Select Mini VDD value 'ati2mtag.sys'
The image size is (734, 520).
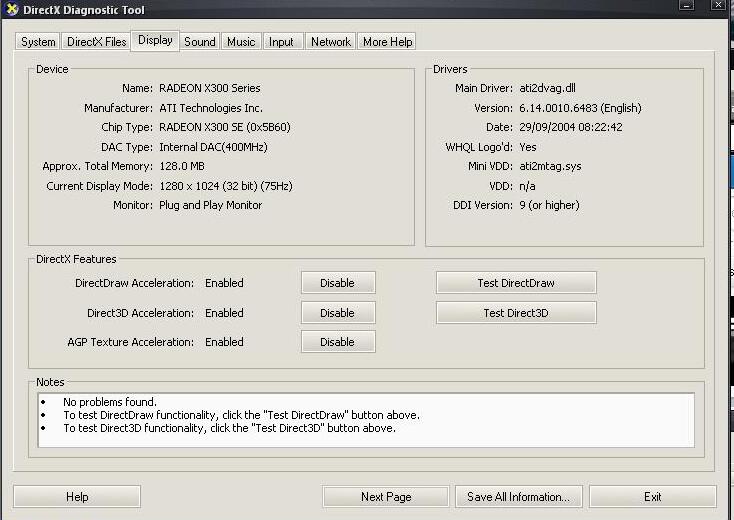pyautogui.click(x=550, y=166)
